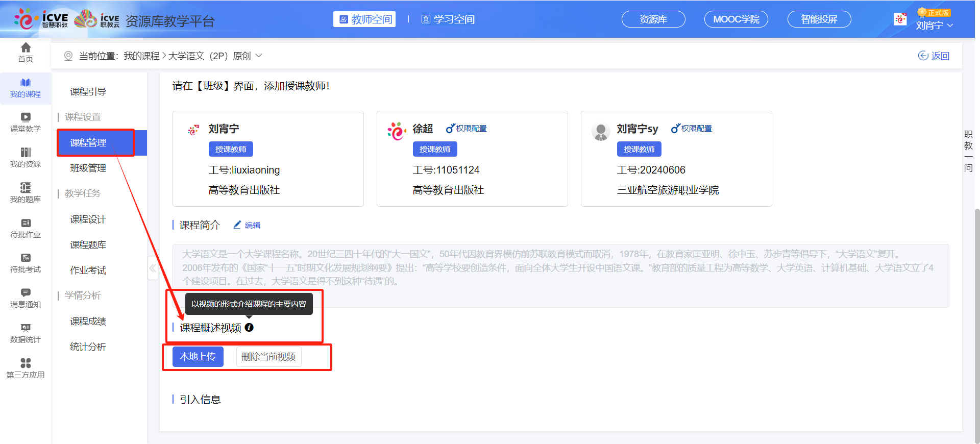The image size is (980, 444).
Task: Open 统计分析 menu item
Action: [x=88, y=347]
